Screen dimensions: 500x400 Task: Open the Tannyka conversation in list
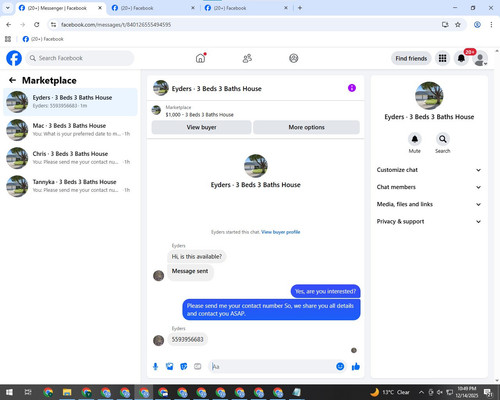click(x=70, y=186)
